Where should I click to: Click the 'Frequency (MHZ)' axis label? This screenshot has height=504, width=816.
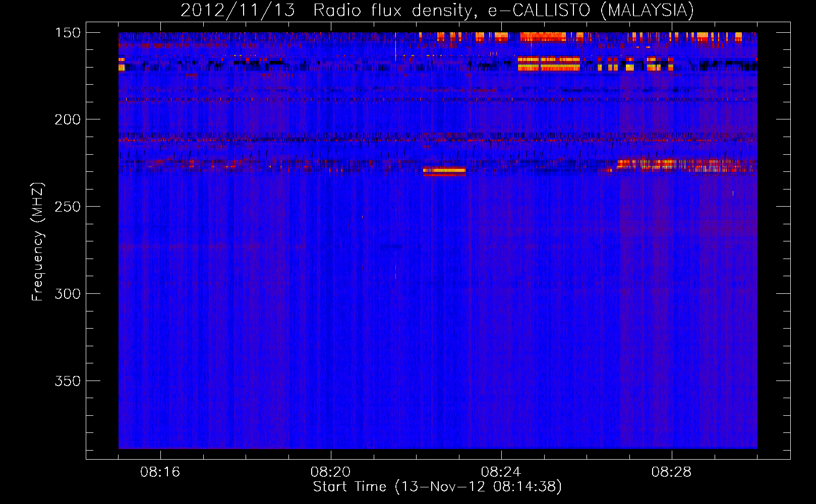click(38, 241)
